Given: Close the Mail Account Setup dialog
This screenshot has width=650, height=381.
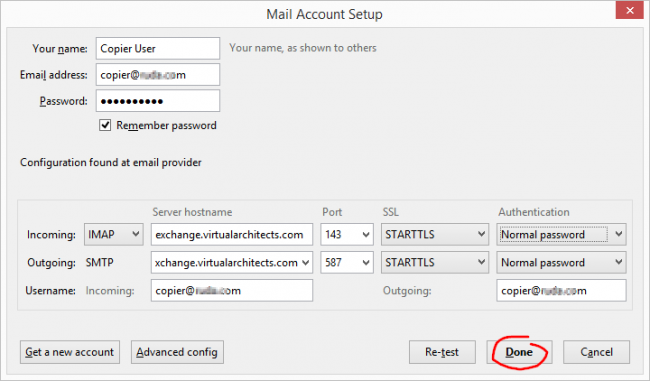Looking at the screenshot, I should [629, 10].
